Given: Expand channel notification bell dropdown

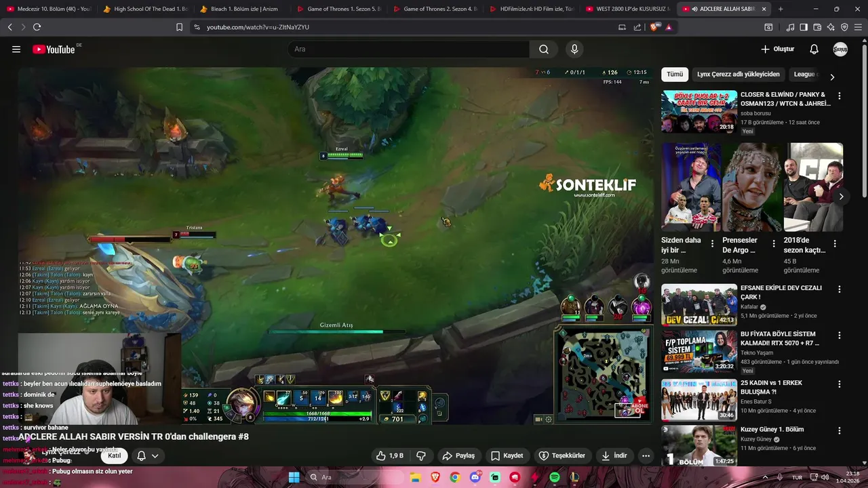Looking at the screenshot, I should 148,455.
